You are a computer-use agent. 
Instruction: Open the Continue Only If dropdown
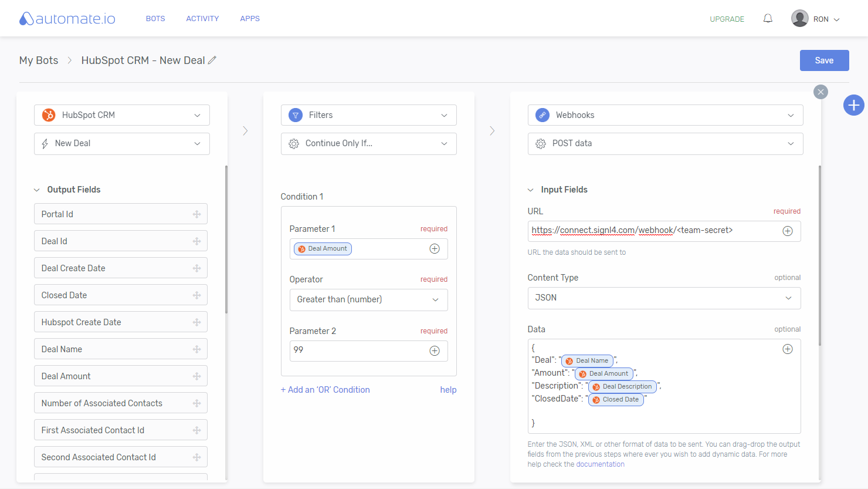pyautogui.click(x=369, y=144)
